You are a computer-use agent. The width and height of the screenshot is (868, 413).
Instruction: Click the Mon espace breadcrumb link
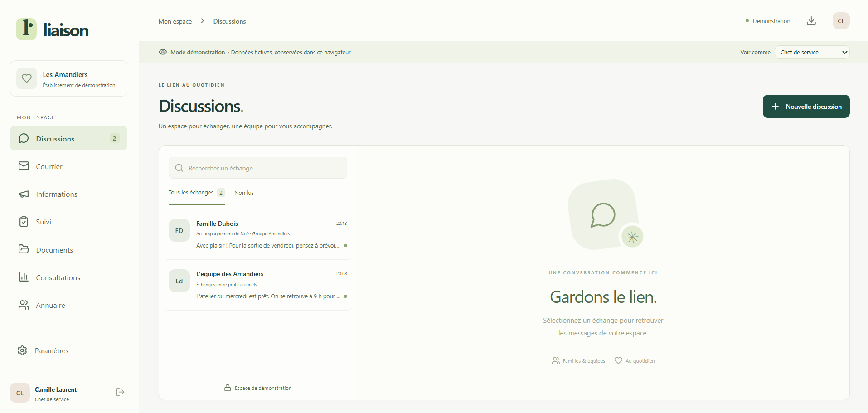175,21
